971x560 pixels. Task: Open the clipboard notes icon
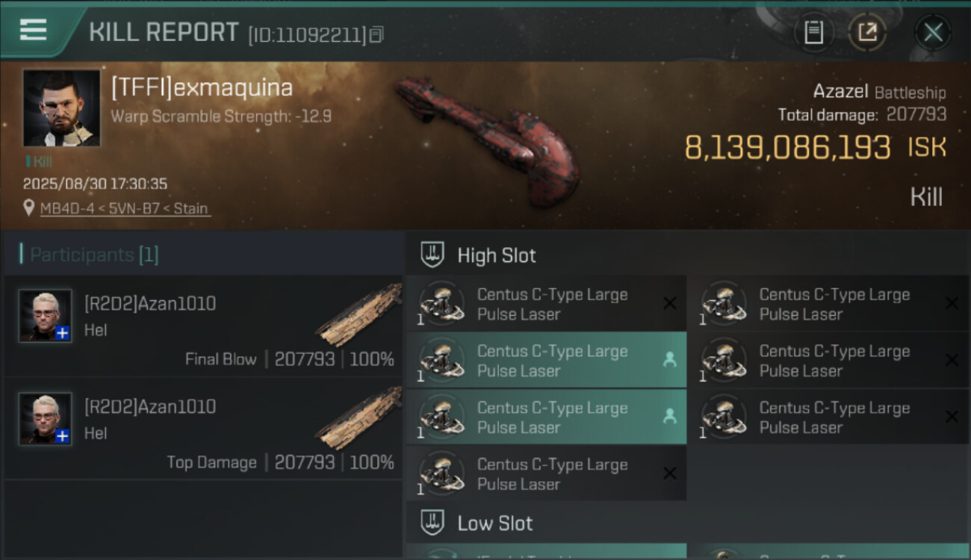[813, 32]
